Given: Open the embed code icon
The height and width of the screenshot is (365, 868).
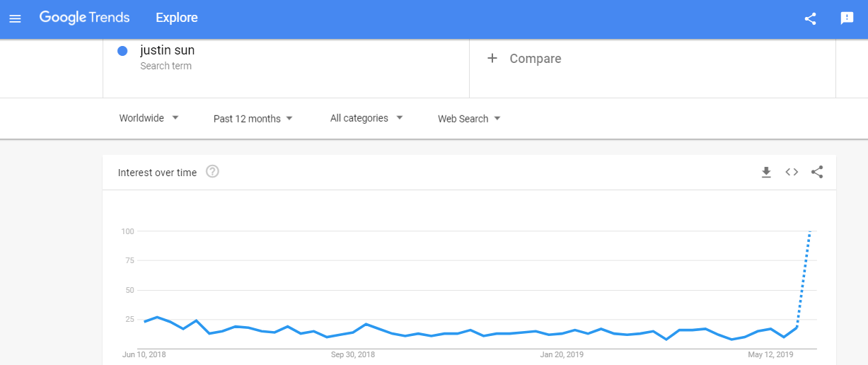Looking at the screenshot, I should click(x=792, y=172).
